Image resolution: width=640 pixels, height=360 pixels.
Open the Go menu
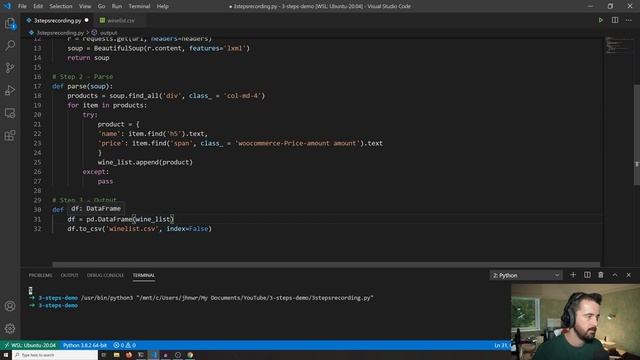click(101, 6)
